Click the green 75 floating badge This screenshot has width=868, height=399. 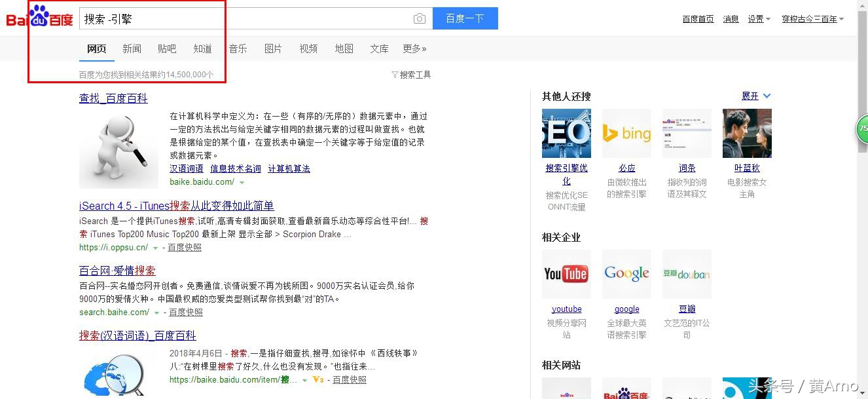click(x=863, y=128)
